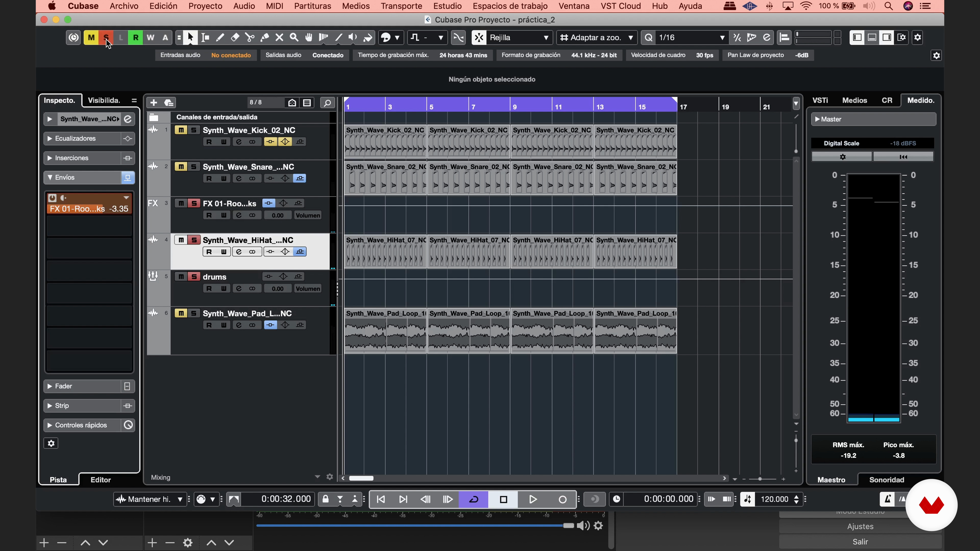Open the Mantener hi. dropdown
Image resolution: width=980 pixels, height=551 pixels.
tap(150, 499)
